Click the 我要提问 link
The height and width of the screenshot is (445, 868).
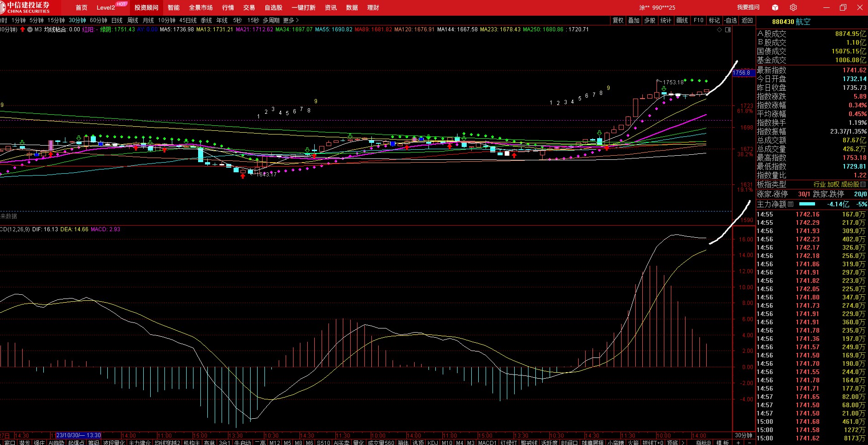748,7
